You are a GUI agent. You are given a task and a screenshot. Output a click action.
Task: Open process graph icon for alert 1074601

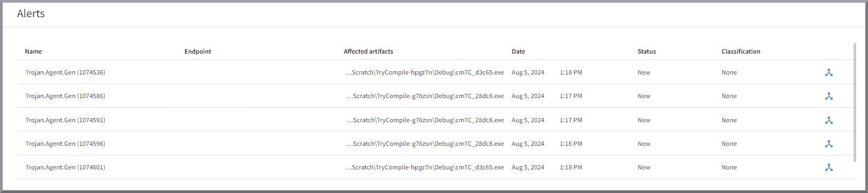coord(829,167)
